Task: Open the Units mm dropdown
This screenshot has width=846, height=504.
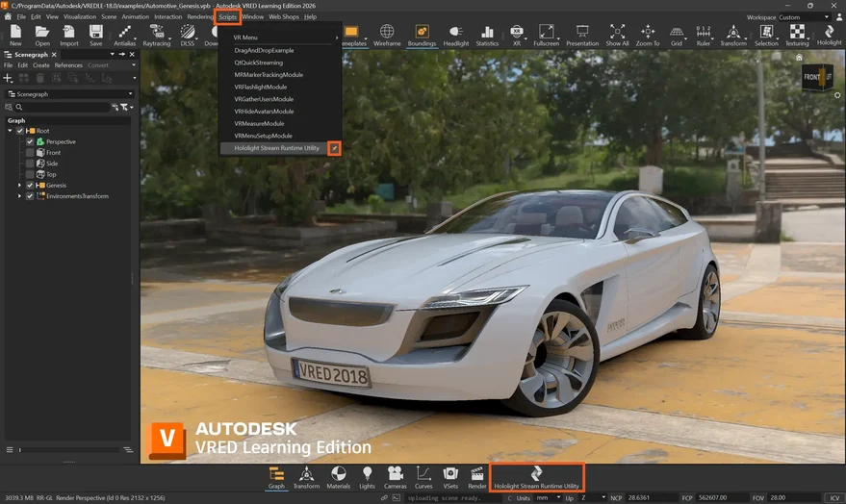Action: pyautogui.click(x=549, y=497)
